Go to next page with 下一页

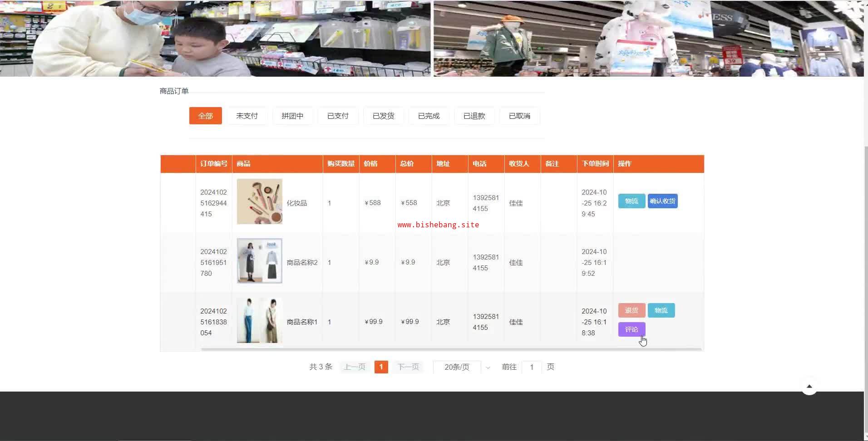408,367
